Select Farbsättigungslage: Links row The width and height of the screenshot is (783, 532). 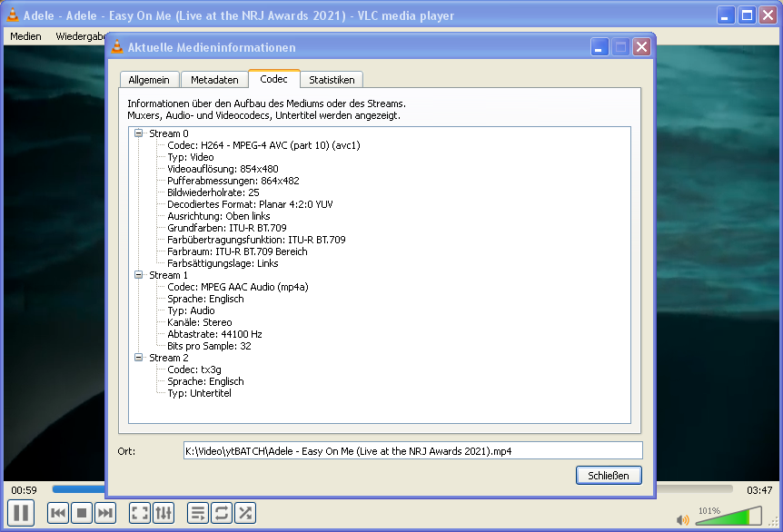pyautogui.click(x=223, y=263)
